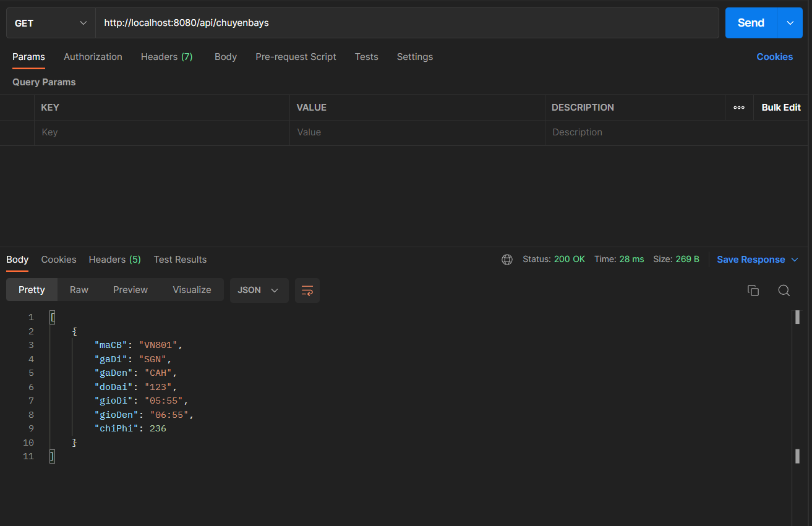Expand the Save Response dropdown
The height and width of the screenshot is (526, 812).
[795, 260]
